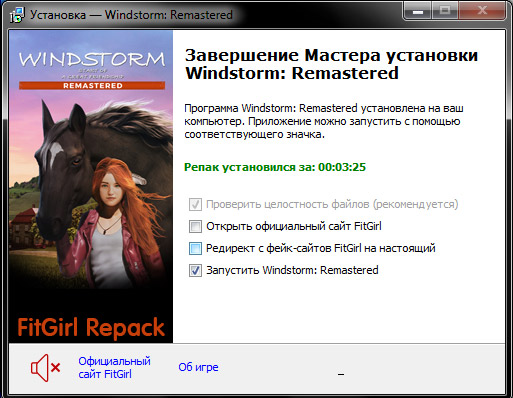Click the 'Установка — Windstorm: Remastered' title text
The image size is (513, 398).
131,15
